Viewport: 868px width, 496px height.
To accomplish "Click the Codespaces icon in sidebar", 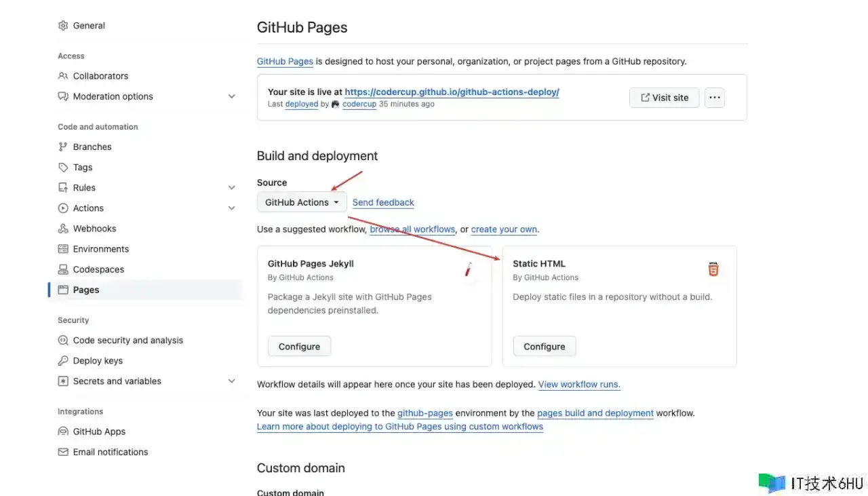I will 63,269.
